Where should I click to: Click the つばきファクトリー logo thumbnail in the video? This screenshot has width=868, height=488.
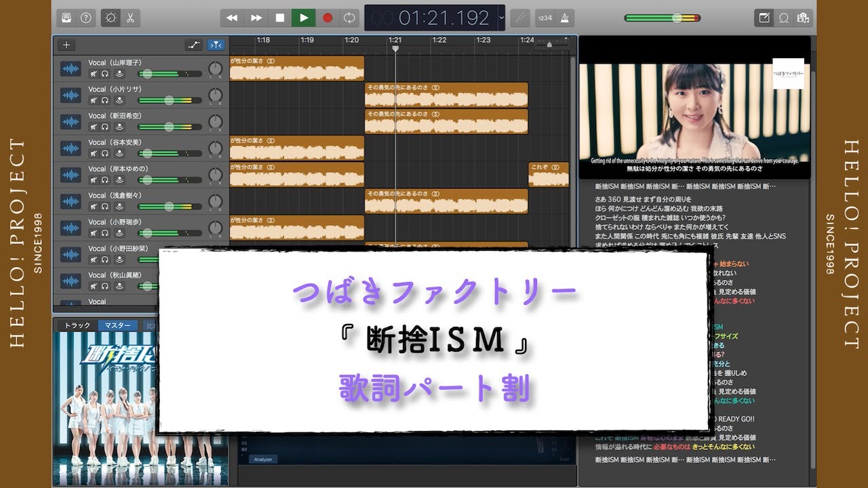pyautogui.click(x=788, y=74)
